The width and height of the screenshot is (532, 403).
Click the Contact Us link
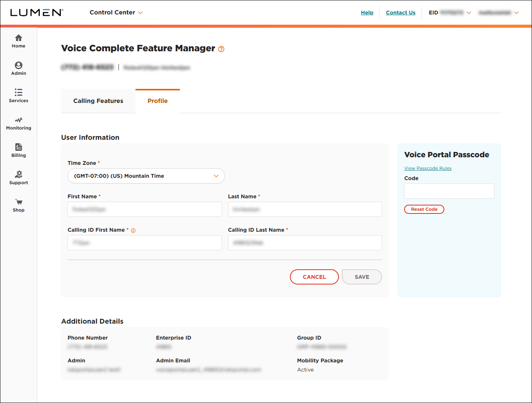tap(400, 12)
